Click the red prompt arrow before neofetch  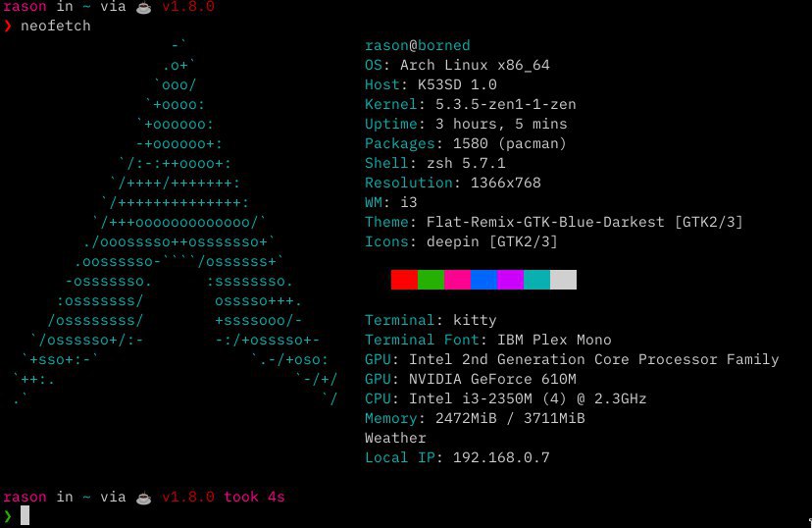tap(7, 26)
